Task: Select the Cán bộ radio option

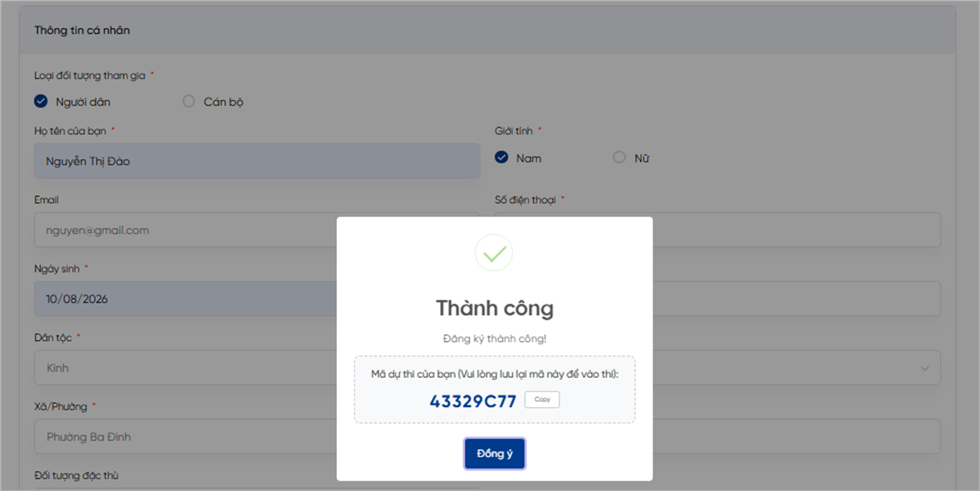Action: (x=188, y=102)
